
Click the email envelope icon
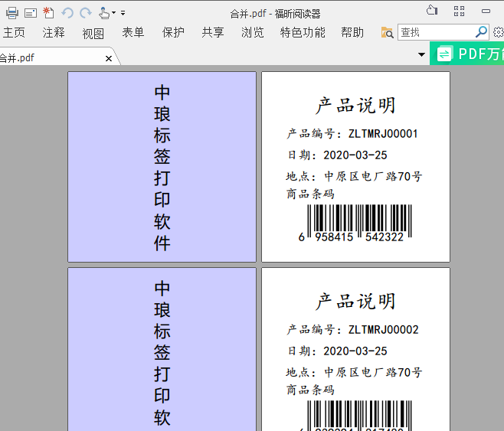click(x=31, y=12)
